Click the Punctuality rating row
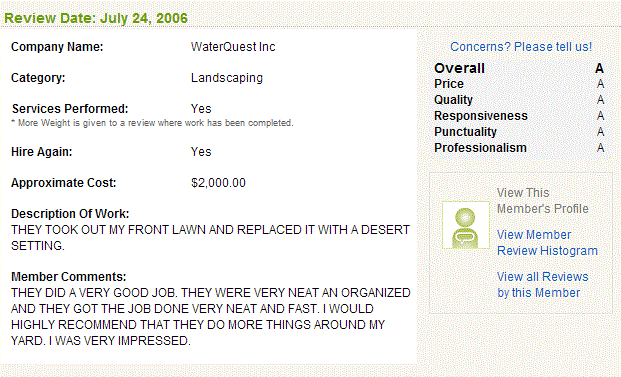The image size is (621, 377). pyautogui.click(x=519, y=132)
